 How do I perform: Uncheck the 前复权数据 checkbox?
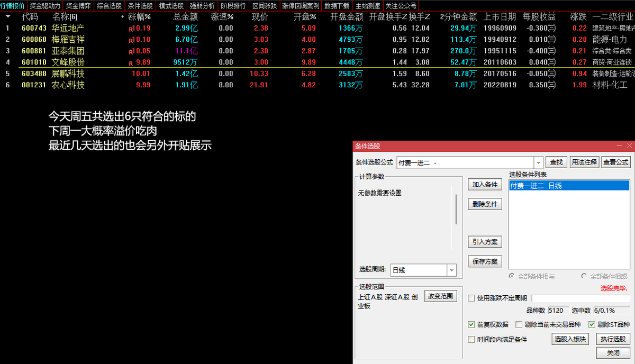(471, 325)
